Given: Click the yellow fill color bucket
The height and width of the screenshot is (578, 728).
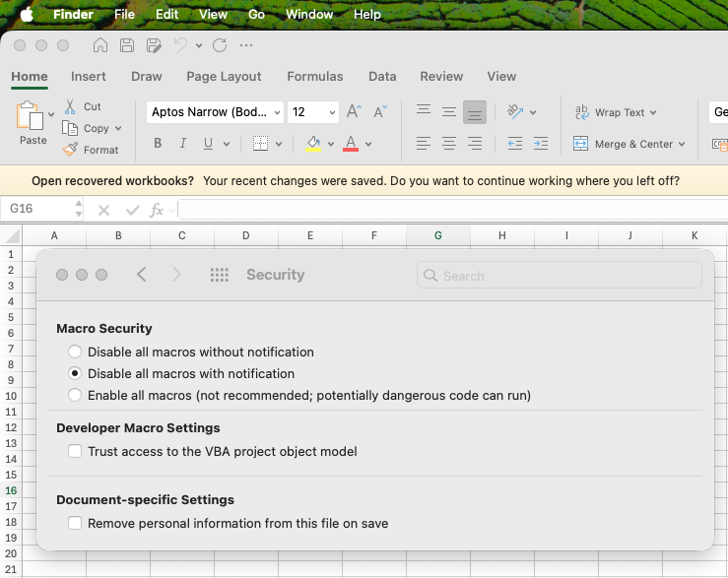Looking at the screenshot, I should pyautogui.click(x=313, y=144).
